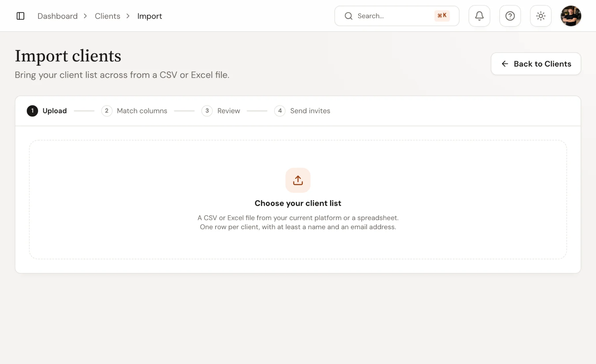This screenshot has height=364, width=596.
Task: Select the Review step
Action: click(x=221, y=111)
